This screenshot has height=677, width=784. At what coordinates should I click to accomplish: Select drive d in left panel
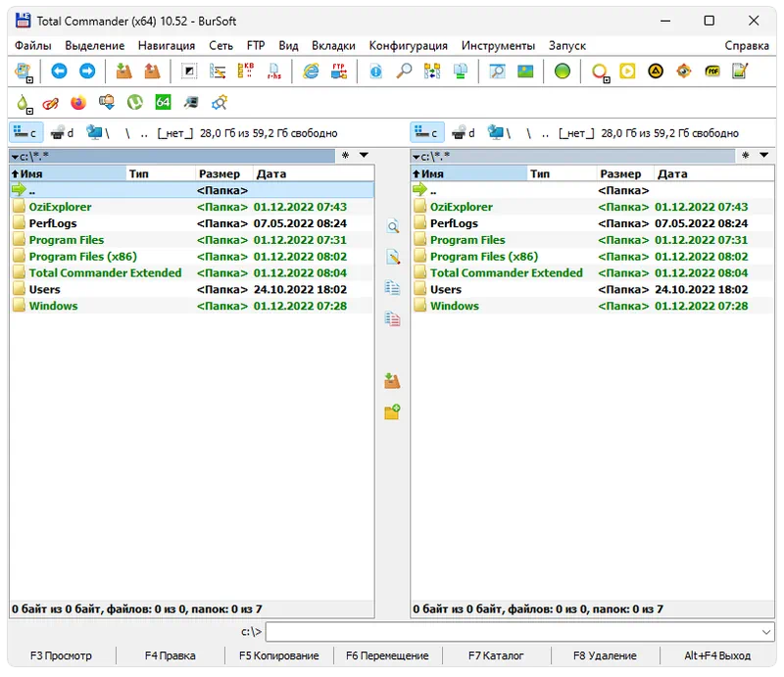[x=62, y=133]
